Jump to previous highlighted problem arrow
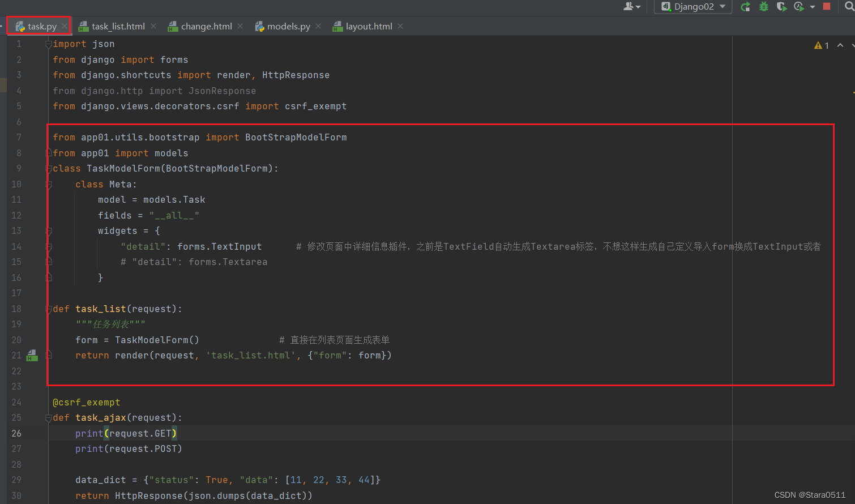Image resolution: width=855 pixels, height=504 pixels. pyautogui.click(x=840, y=45)
